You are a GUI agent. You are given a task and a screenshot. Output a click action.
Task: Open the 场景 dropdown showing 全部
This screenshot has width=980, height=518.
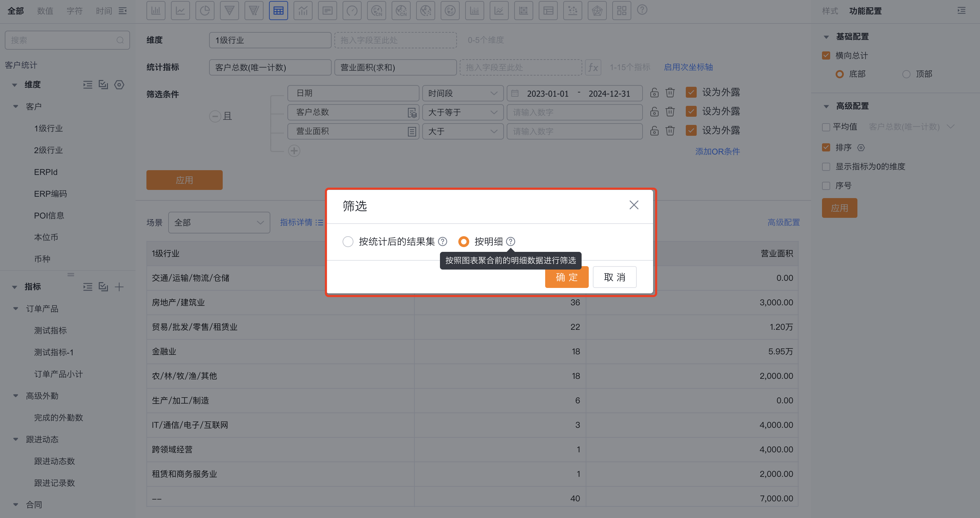pyautogui.click(x=219, y=223)
